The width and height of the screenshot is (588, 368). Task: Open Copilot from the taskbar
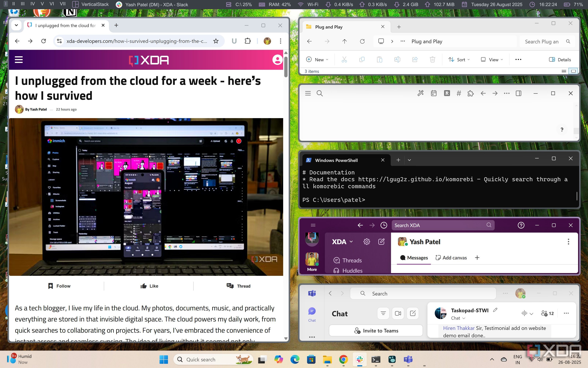pyautogui.click(x=278, y=360)
